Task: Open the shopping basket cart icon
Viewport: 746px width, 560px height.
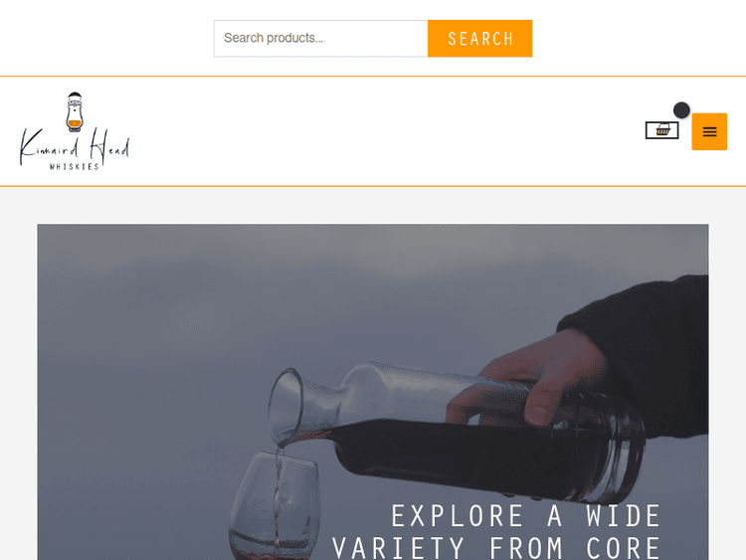Action: [662, 130]
